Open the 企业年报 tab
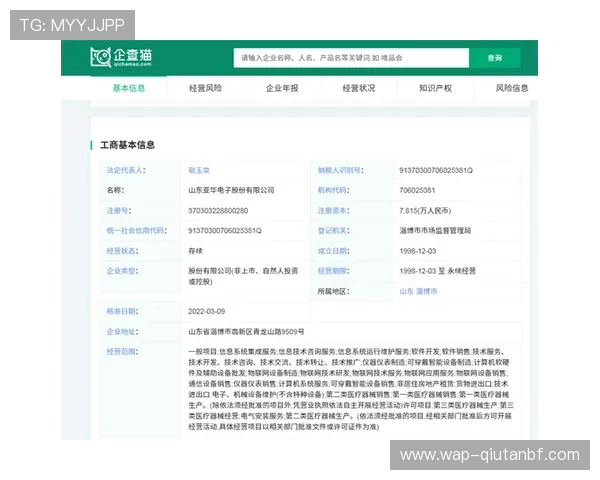Viewport: 600px width, 480px height. 282,88
